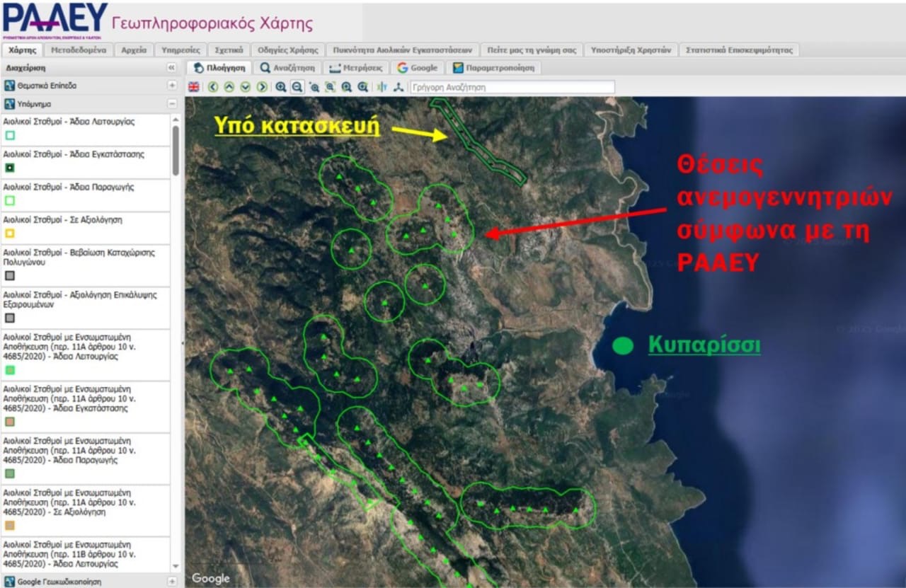The height and width of the screenshot is (588, 906).
Task: Click the green 'Άδεια Λειτουργίας' wind station legend box
Action: point(10,135)
